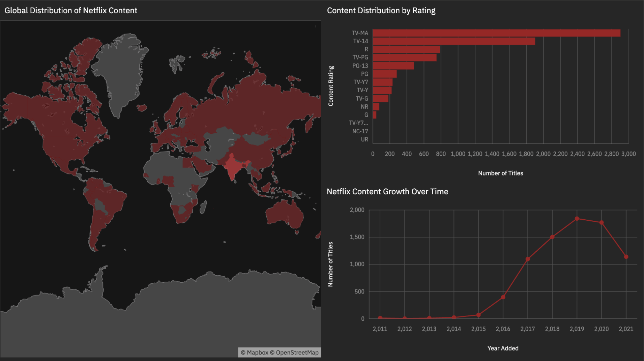
Task: Click the 2017 data point
Action: click(x=528, y=259)
